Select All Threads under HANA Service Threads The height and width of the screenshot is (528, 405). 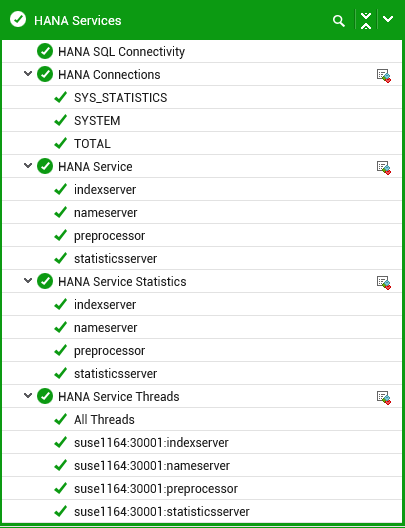(x=202, y=420)
